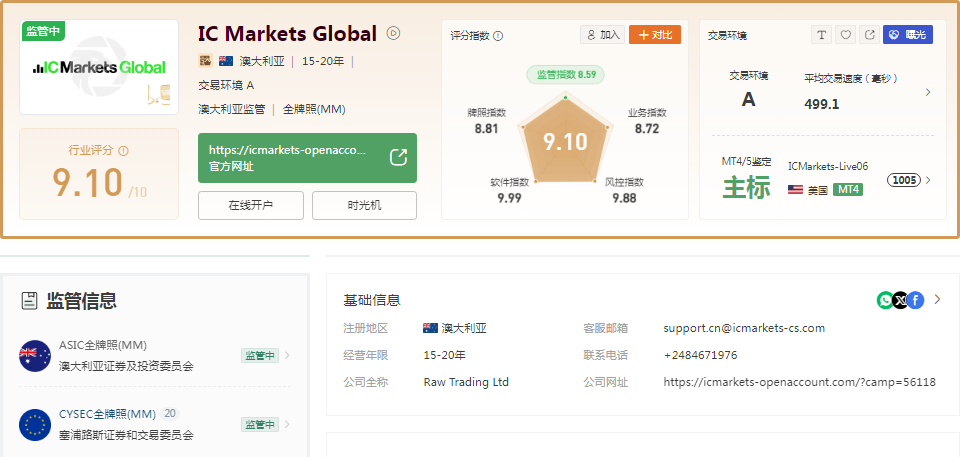The height and width of the screenshot is (457, 960).
Task: Select the 9.10 score in the radar chart
Action: (565, 142)
